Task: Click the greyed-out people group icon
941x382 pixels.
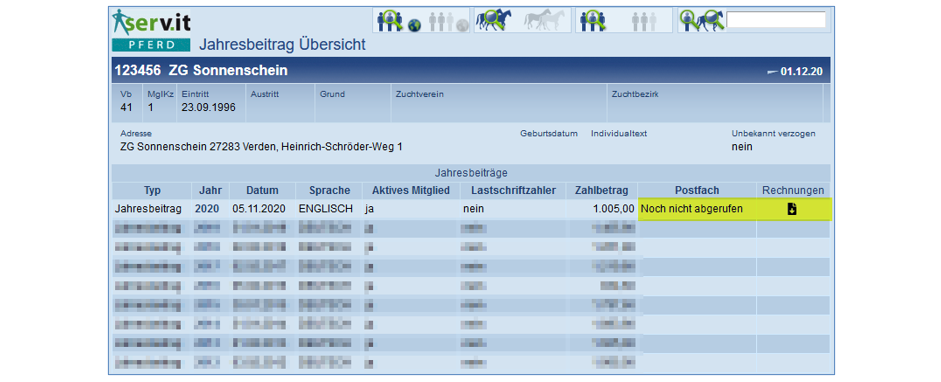Action: pos(644,21)
